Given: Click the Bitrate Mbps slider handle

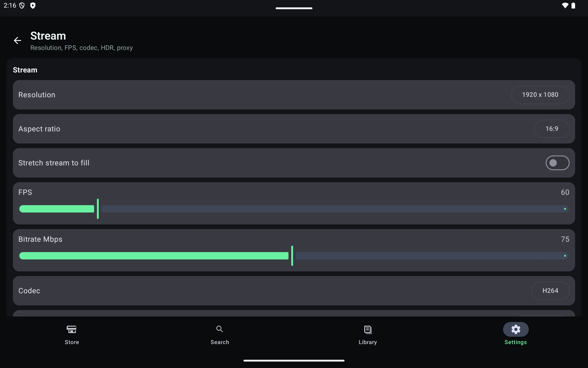Looking at the screenshot, I should pyautogui.click(x=292, y=256).
